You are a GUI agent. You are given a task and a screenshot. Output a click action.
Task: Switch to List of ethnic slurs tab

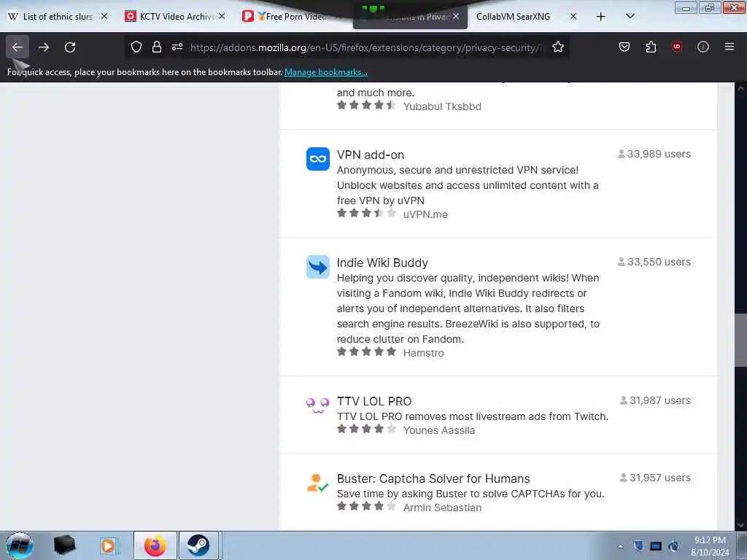[x=57, y=17]
